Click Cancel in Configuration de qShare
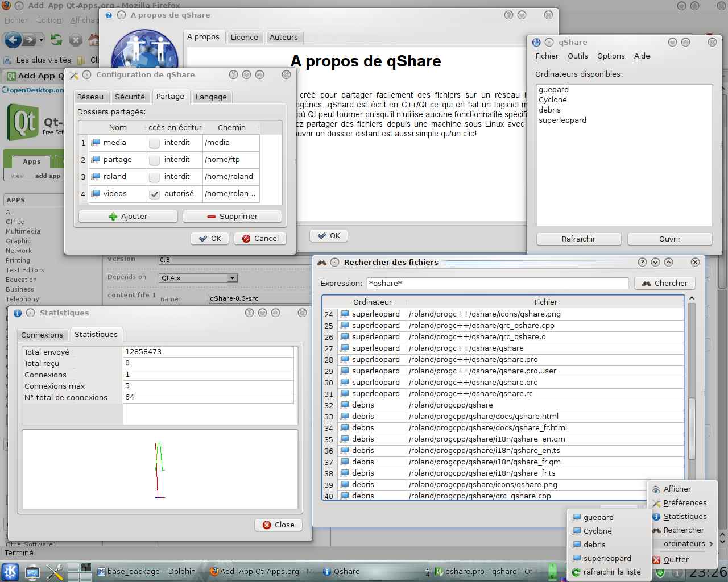This screenshot has width=728, height=582. [x=260, y=238]
